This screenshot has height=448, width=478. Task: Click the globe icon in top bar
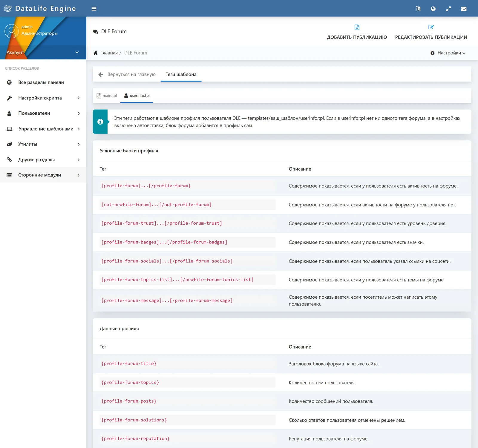coord(433,9)
